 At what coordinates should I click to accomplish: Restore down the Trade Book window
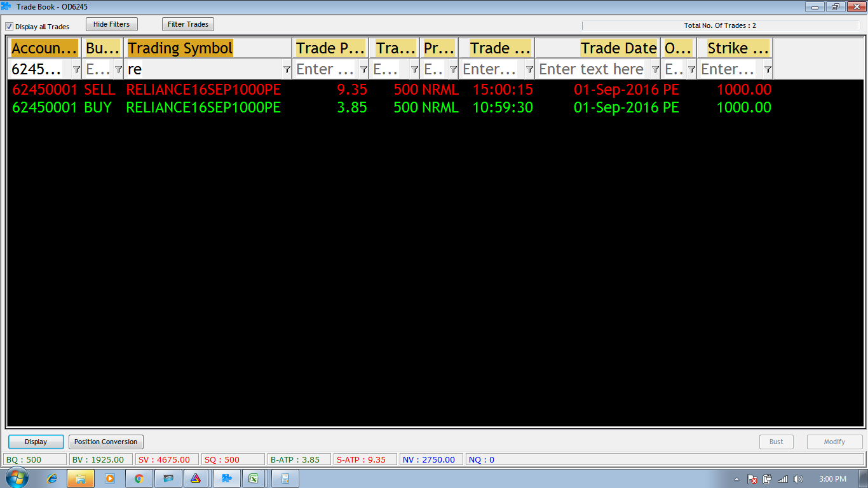click(x=835, y=6)
